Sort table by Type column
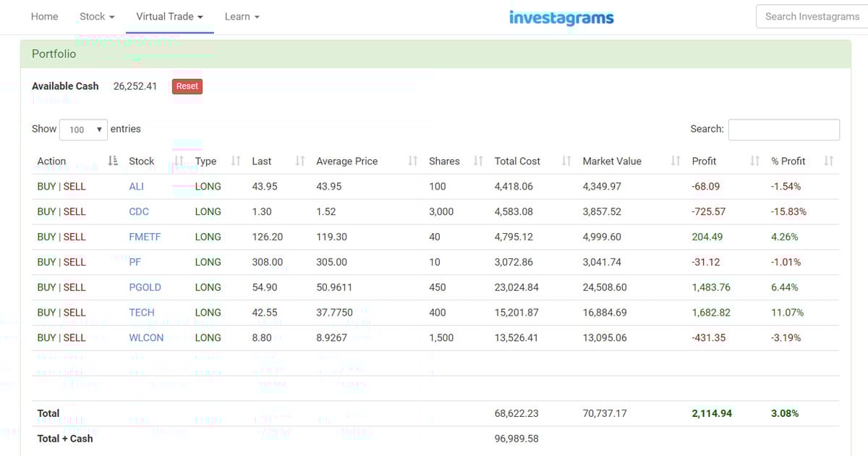 (217, 161)
